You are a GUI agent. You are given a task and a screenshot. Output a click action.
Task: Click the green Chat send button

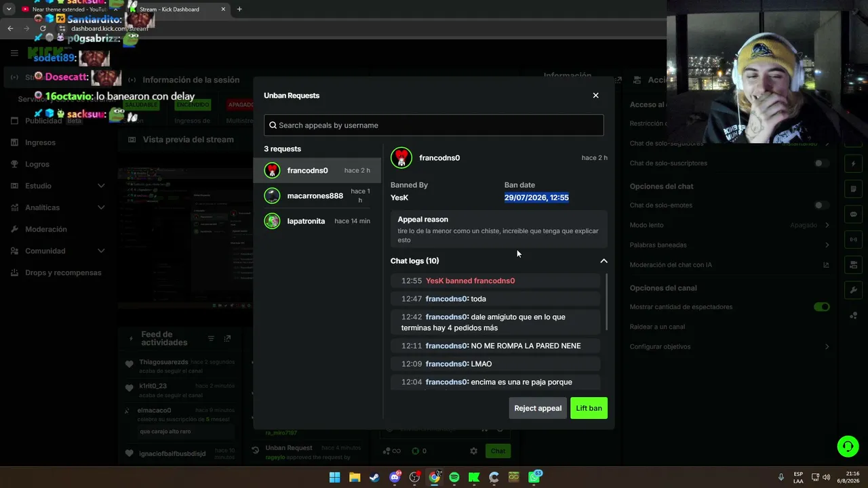(x=498, y=451)
